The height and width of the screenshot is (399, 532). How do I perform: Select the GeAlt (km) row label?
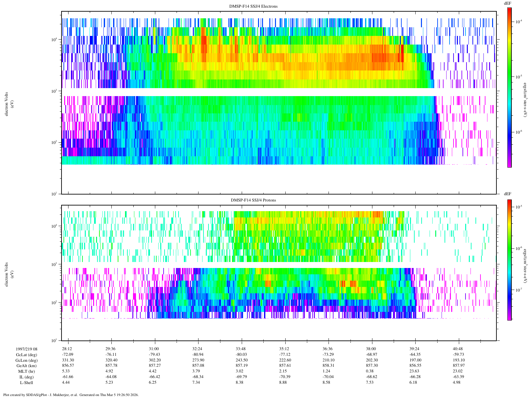click(x=27, y=366)
